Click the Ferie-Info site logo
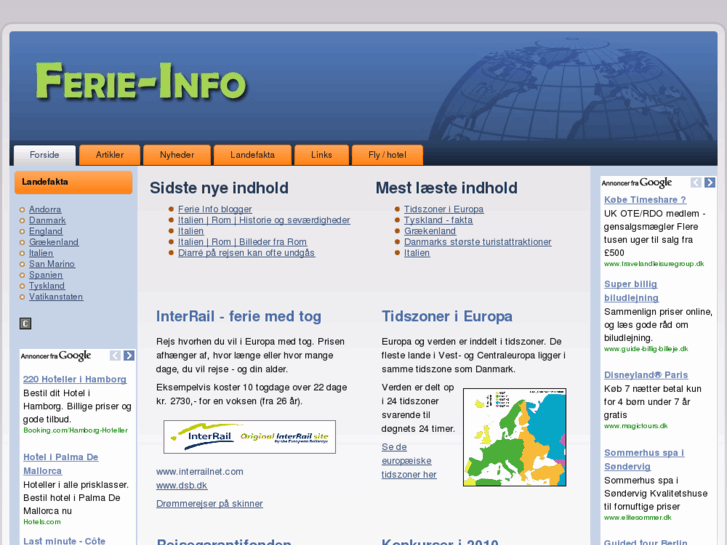The width and height of the screenshot is (727, 545). [141, 82]
